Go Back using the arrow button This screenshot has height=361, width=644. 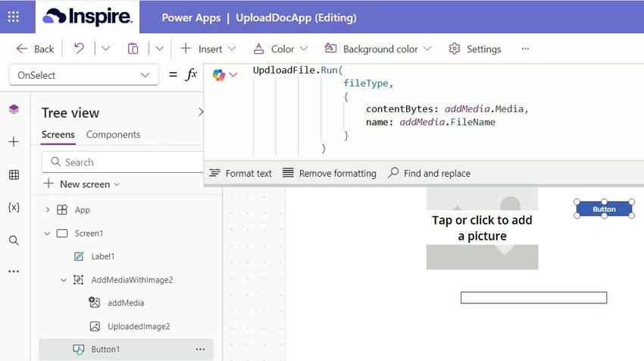click(35, 49)
